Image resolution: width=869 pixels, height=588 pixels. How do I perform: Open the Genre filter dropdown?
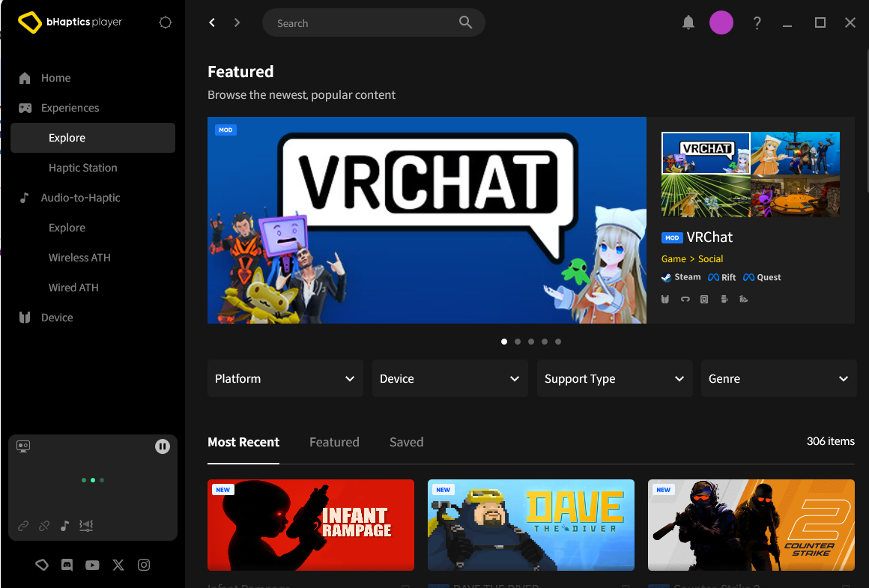778,378
